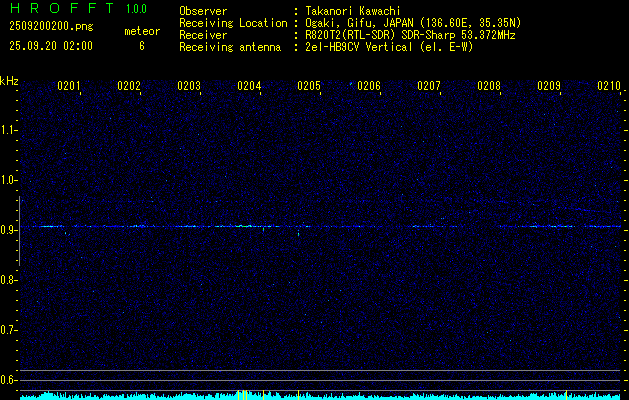Click the Receiving Location label

click(x=233, y=23)
